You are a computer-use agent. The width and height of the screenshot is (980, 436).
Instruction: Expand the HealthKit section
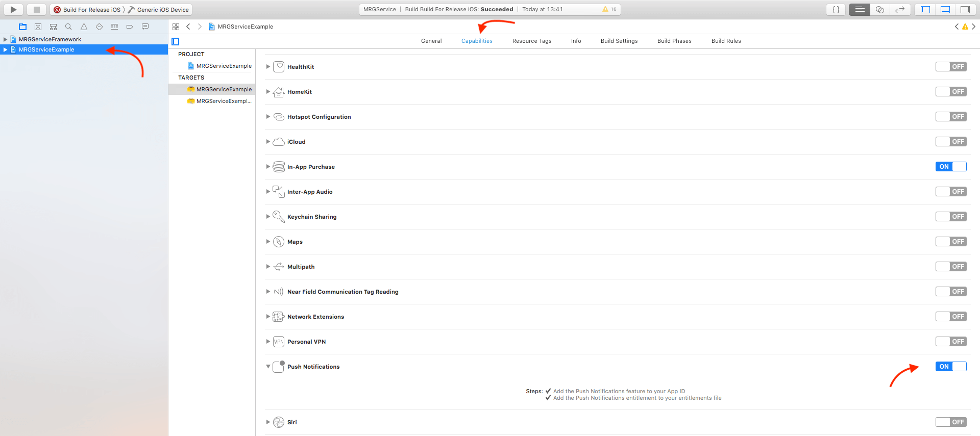click(268, 66)
